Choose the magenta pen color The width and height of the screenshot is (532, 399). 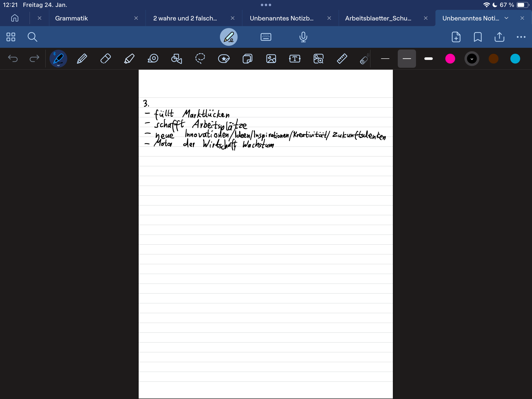coord(450,59)
